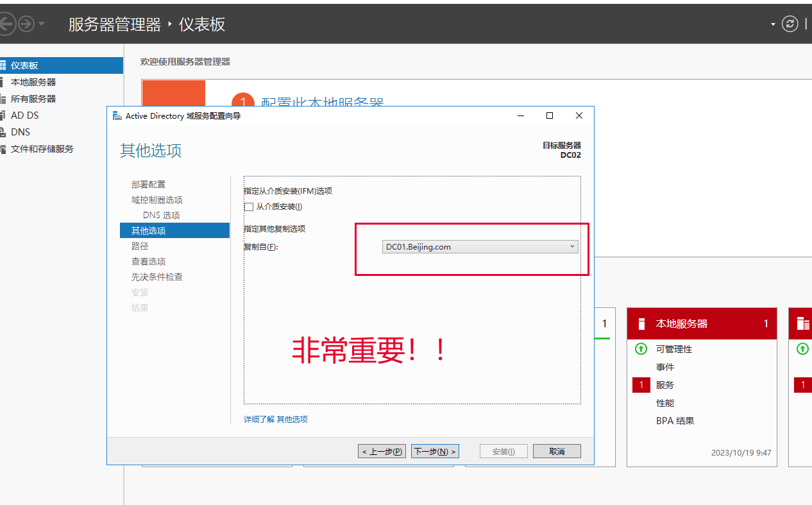This screenshot has width=812, height=505.
Task: Click the refresh icon in header
Action: 790,24
